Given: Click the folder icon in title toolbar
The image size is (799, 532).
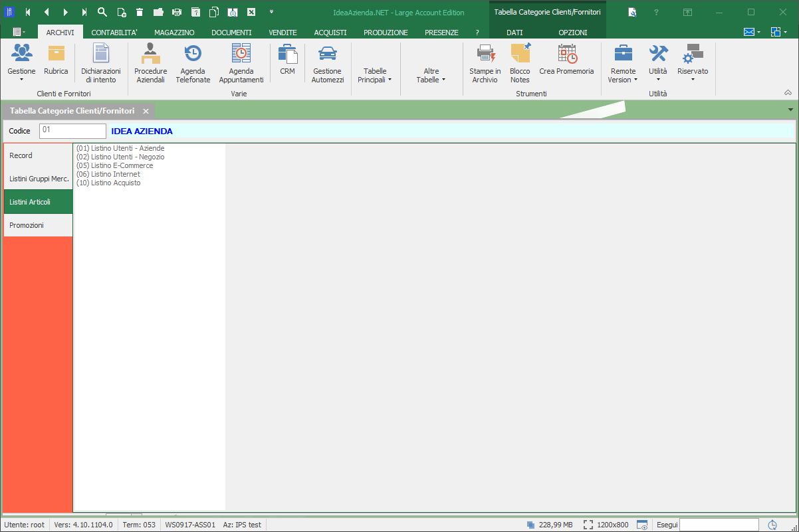Looking at the screenshot, I should (158, 12).
